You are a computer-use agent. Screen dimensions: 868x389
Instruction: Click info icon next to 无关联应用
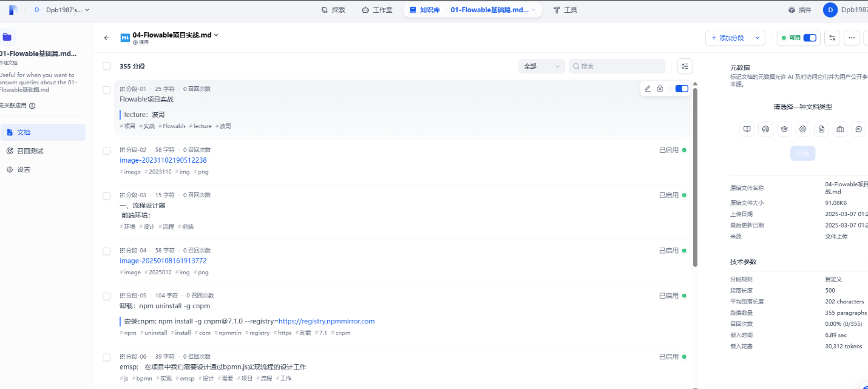(x=32, y=106)
